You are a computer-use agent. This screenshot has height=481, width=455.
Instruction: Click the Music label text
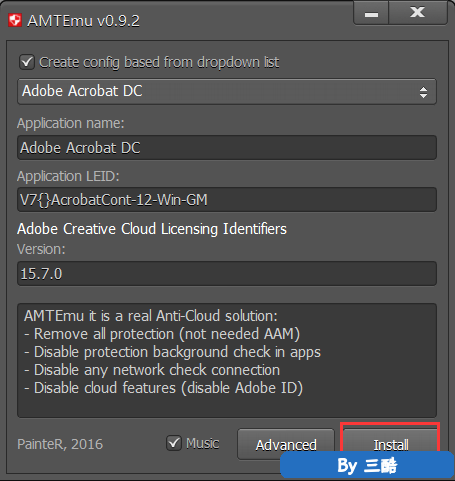[x=203, y=443]
